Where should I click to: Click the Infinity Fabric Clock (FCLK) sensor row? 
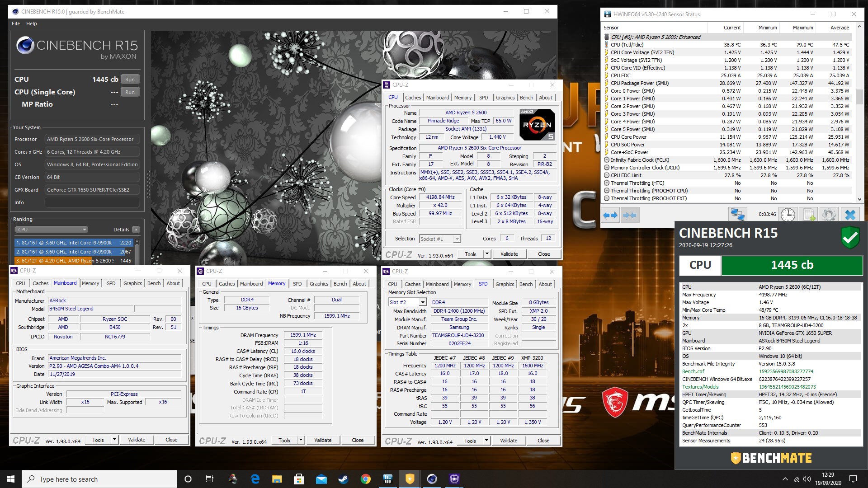[727, 160]
